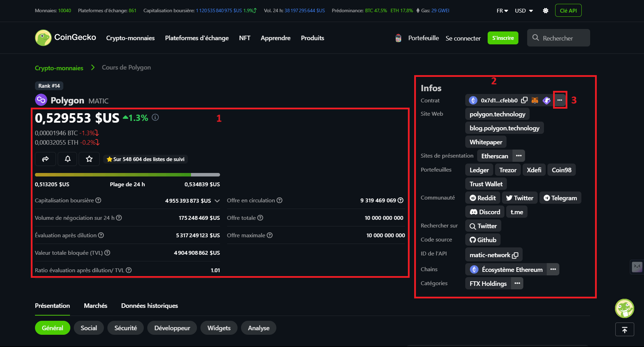The image size is (644, 347).
Task: Add Polygon to watchlist with star icon
Action: click(89, 159)
